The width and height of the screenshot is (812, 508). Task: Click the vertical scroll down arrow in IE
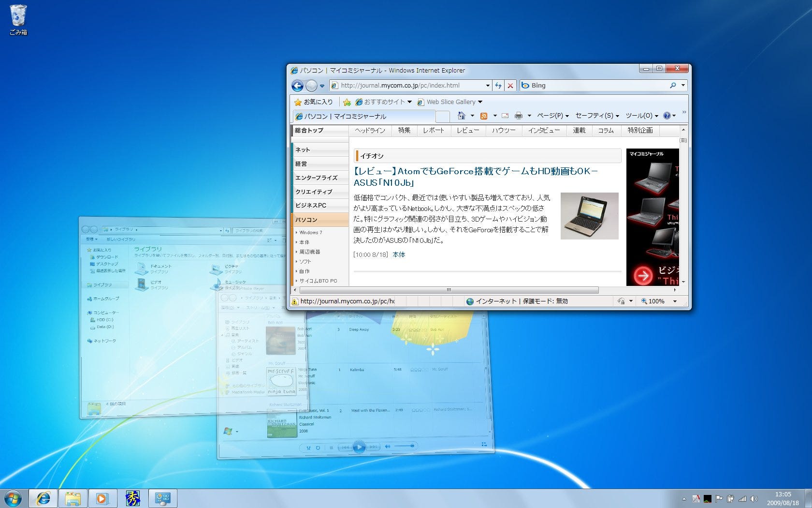point(683,282)
